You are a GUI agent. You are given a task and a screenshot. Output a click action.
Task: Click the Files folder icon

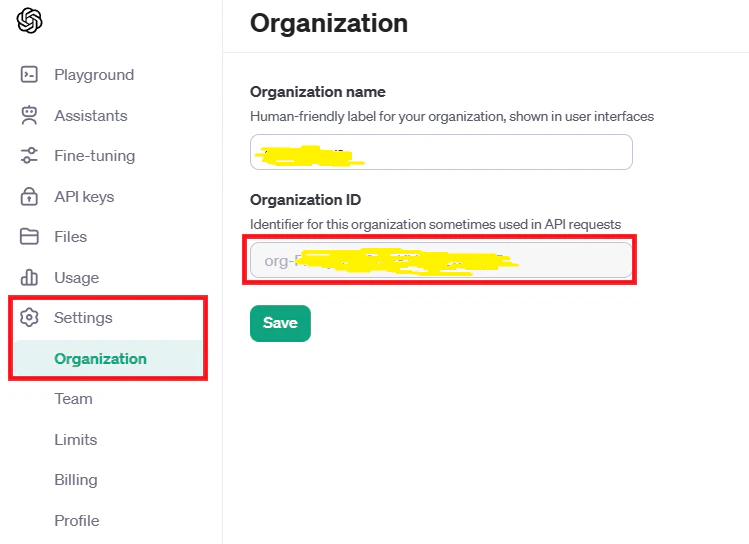29,236
